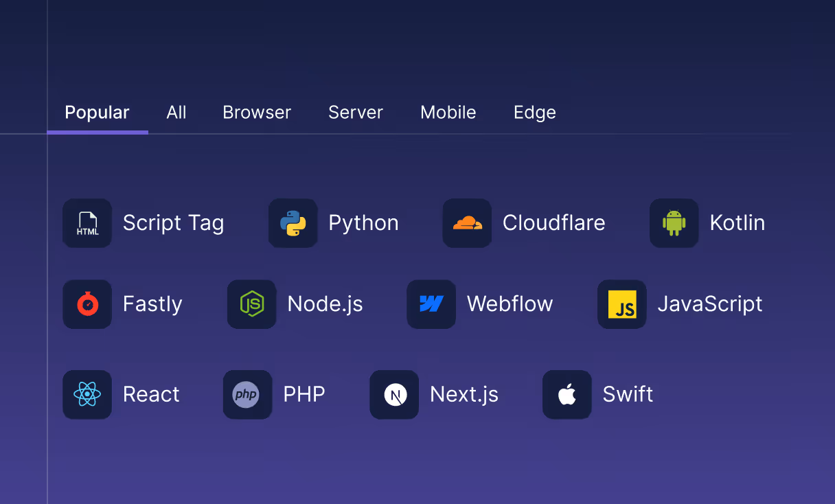Image resolution: width=835 pixels, height=504 pixels.
Task: Open the Next.js integration icon
Action: (x=394, y=395)
